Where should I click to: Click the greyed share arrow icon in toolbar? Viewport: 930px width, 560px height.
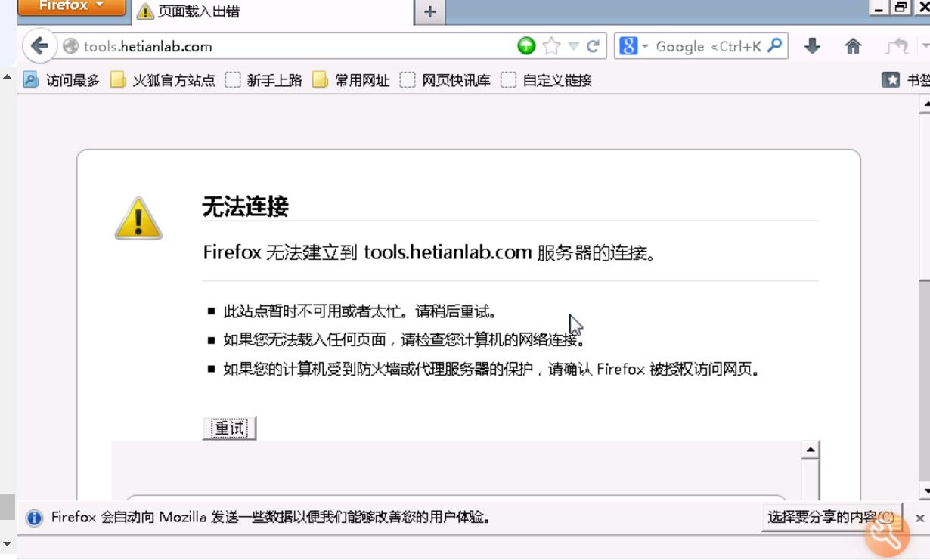(x=897, y=47)
